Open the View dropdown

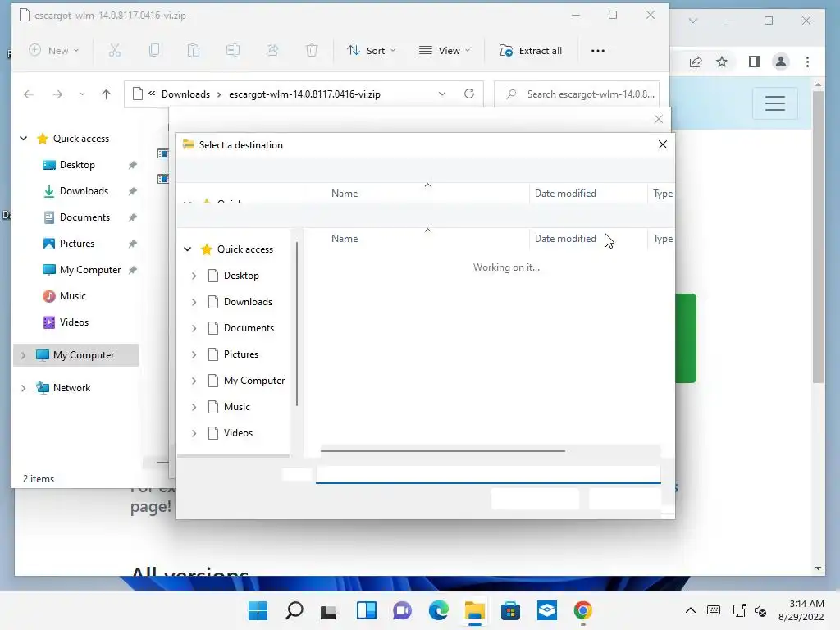tap(445, 50)
